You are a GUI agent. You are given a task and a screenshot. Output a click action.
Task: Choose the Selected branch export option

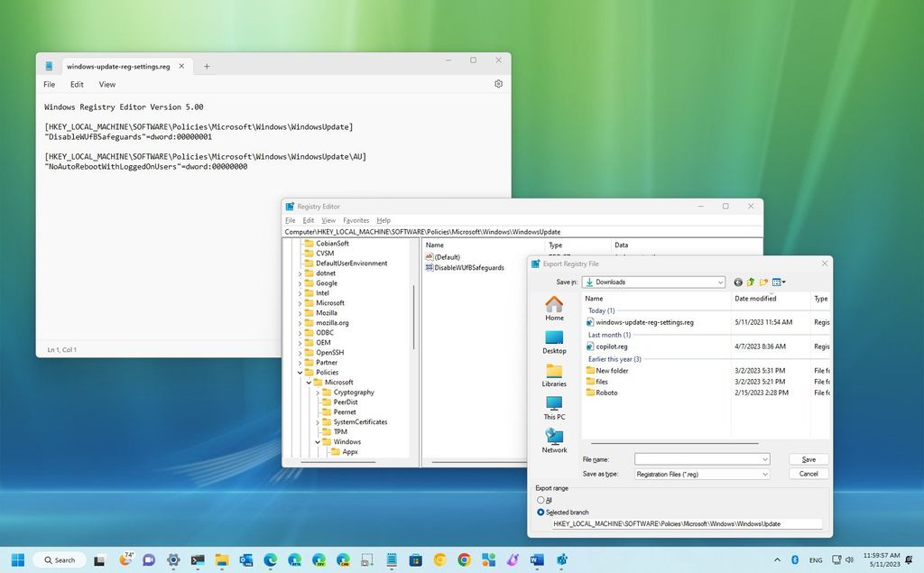click(x=542, y=512)
